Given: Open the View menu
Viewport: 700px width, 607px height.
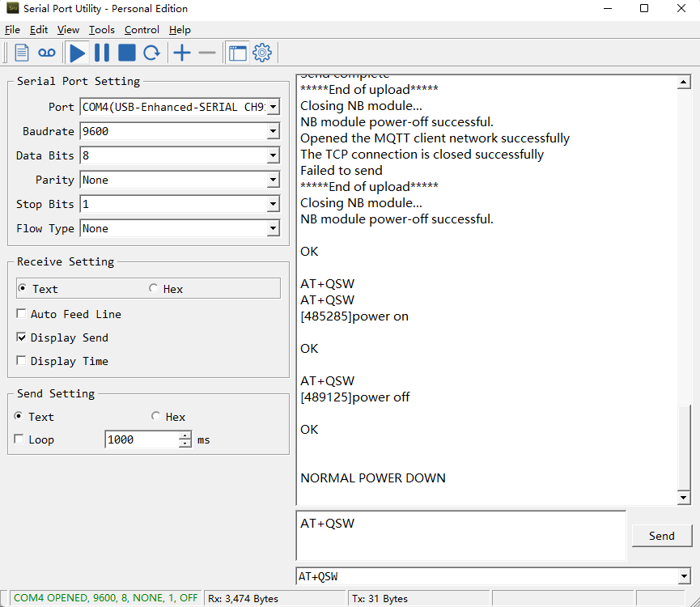Looking at the screenshot, I should click(68, 30).
